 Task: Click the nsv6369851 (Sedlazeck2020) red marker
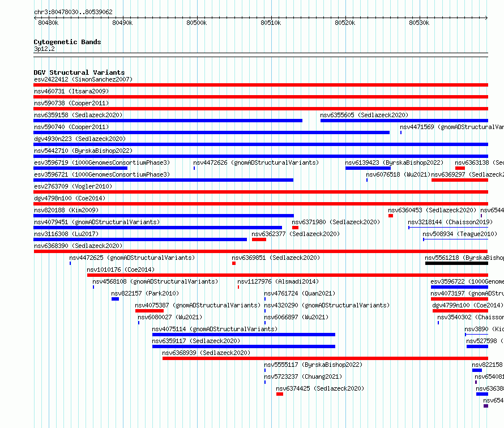pyautogui.click(x=234, y=263)
